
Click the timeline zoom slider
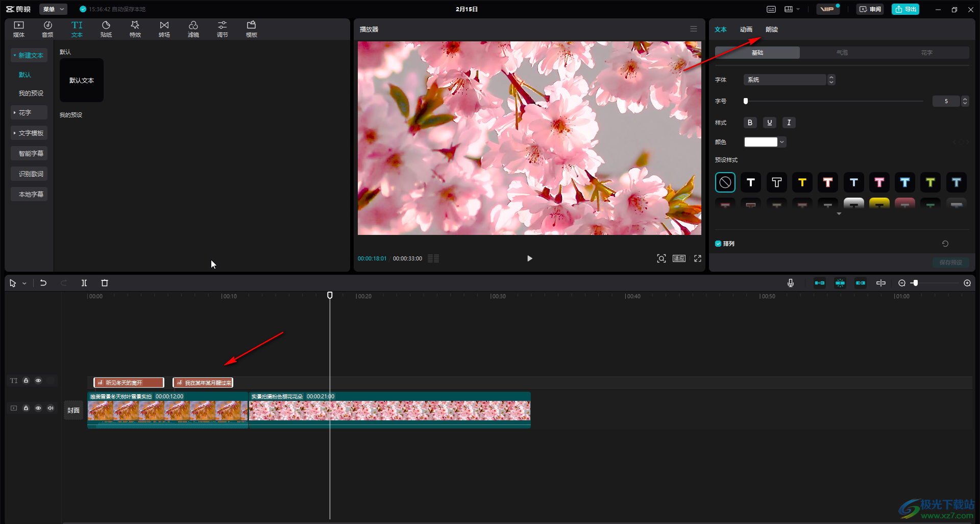(x=937, y=283)
